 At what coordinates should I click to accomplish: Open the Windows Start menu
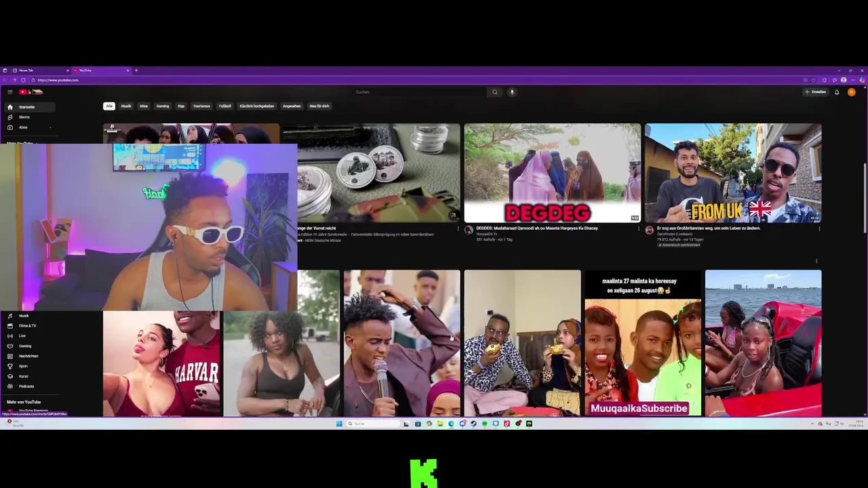(340, 424)
